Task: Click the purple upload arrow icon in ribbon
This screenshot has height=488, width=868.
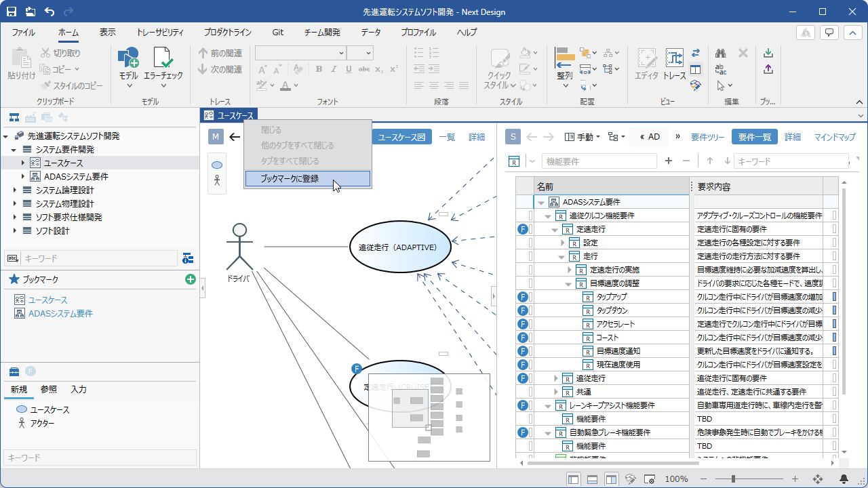Action: click(768, 69)
